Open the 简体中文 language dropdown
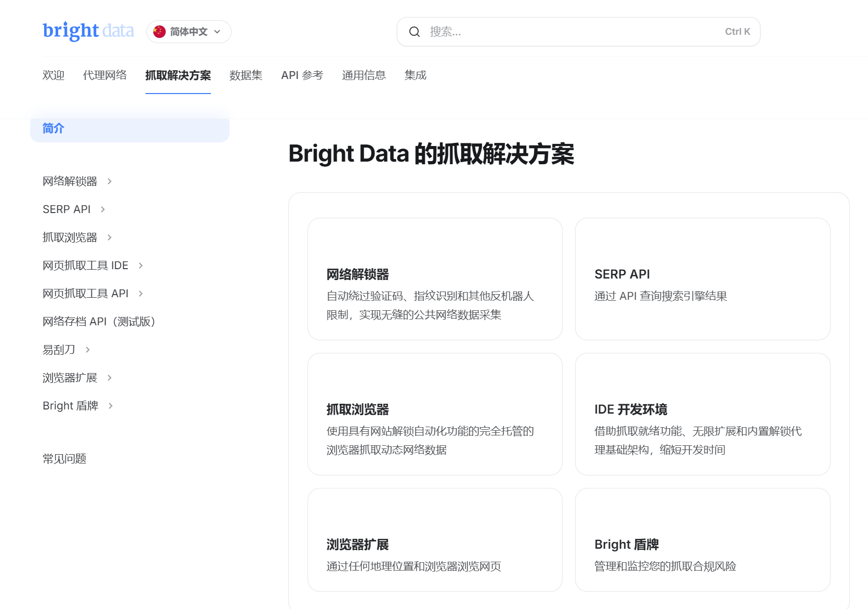Viewport: 868px width, 609px height. [189, 32]
